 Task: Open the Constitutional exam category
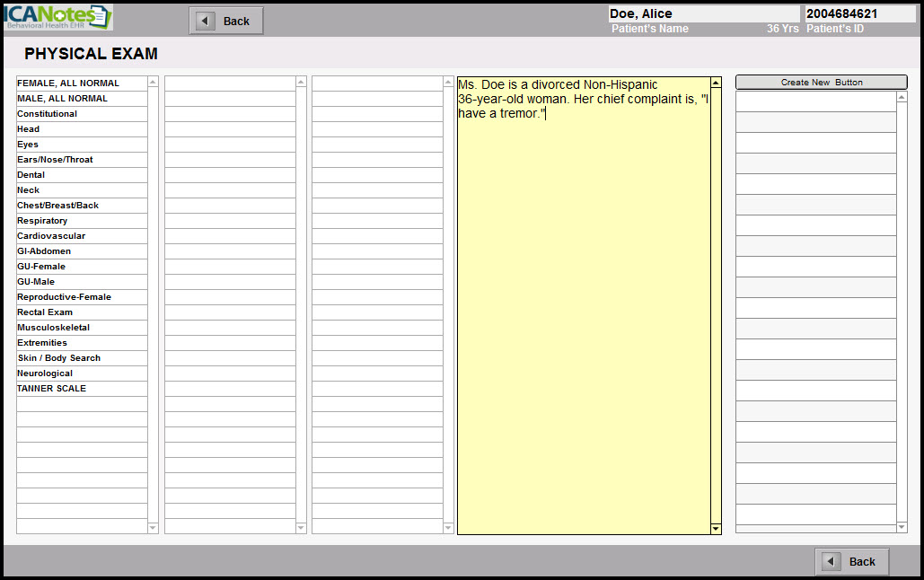(48, 114)
